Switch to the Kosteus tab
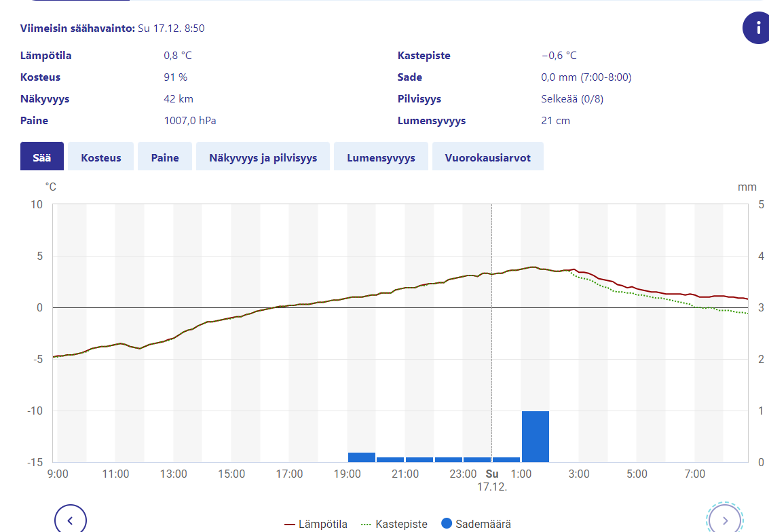Image resolution: width=769 pixels, height=532 pixels. [101, 157]
